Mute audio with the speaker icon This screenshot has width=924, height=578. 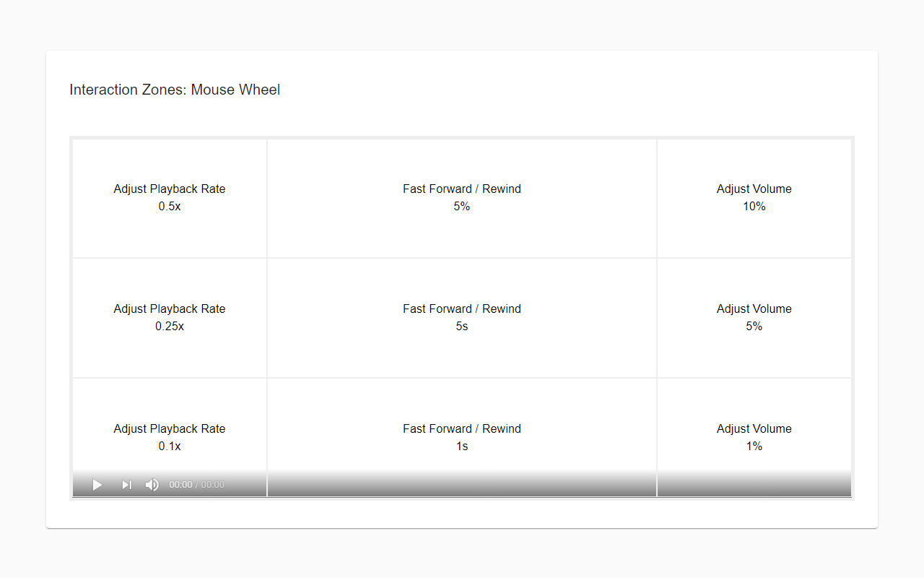152,485
